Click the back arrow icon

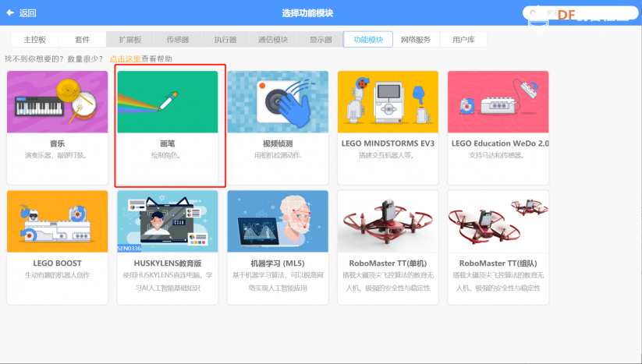click(x=10, y=13)
